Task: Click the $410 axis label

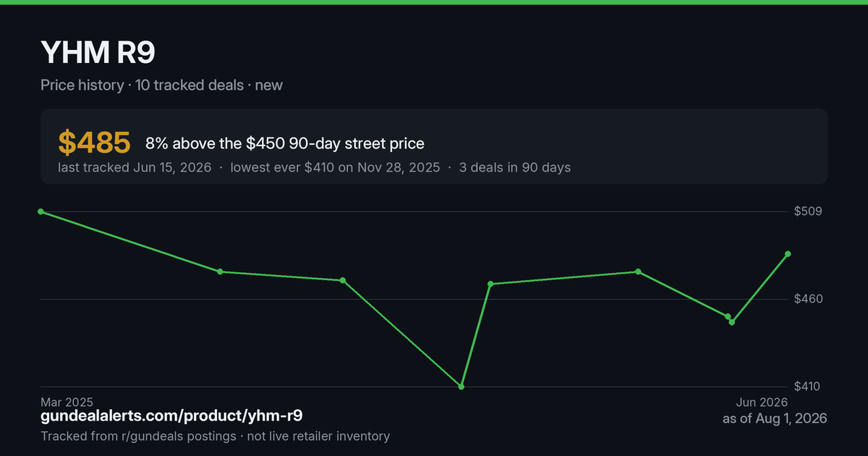Action: (x=808, y=387)
